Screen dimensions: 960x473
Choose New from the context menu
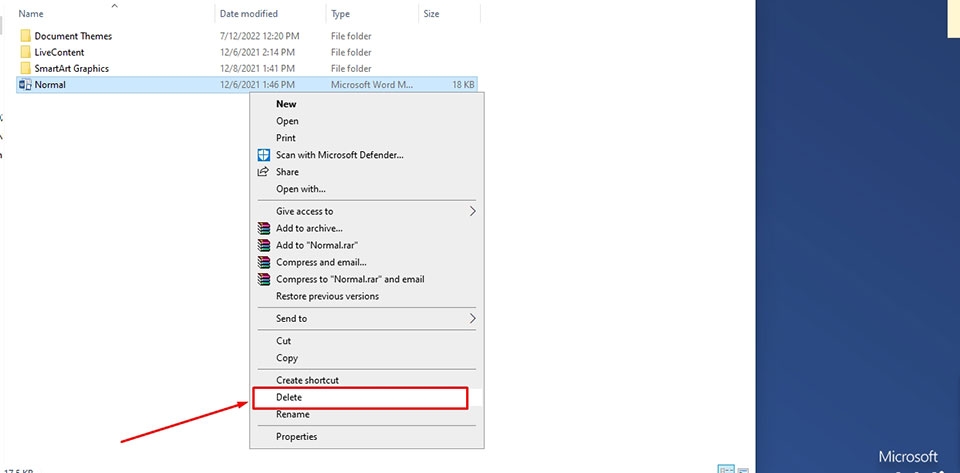[x=286, y=104]
